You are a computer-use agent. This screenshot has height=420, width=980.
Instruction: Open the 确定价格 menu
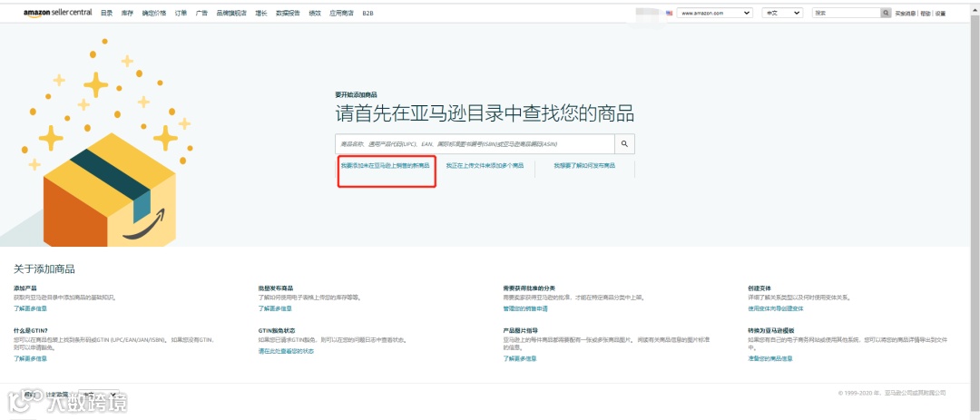pyautogui.click(x=153, y=13)
